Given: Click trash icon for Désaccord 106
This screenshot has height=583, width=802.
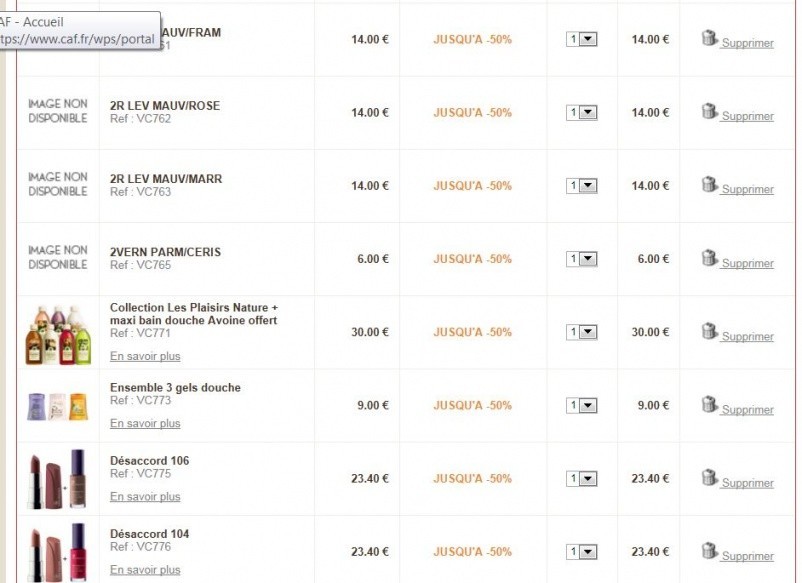Looking at the screenshot, I should pos(709,477).
